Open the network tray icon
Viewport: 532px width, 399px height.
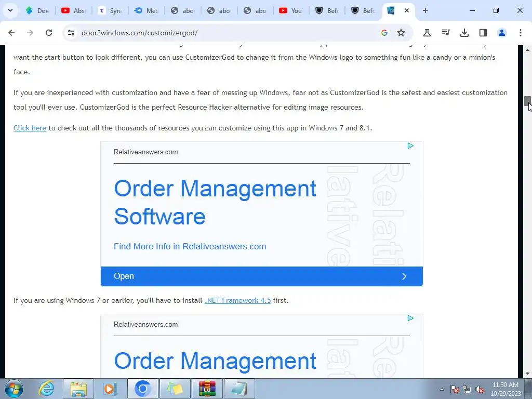pyautogui.click(x=467, y=389)
